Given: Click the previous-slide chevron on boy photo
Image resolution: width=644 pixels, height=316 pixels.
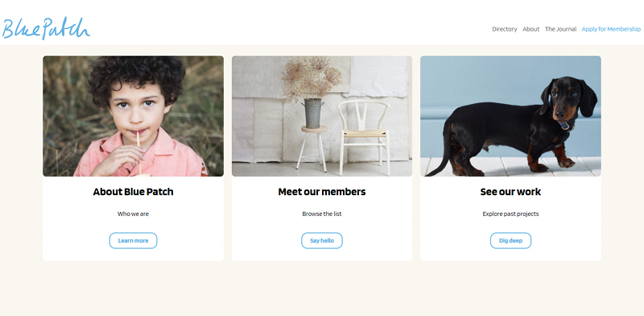Looking at the screenshot, I should click(x=50, y=140).
